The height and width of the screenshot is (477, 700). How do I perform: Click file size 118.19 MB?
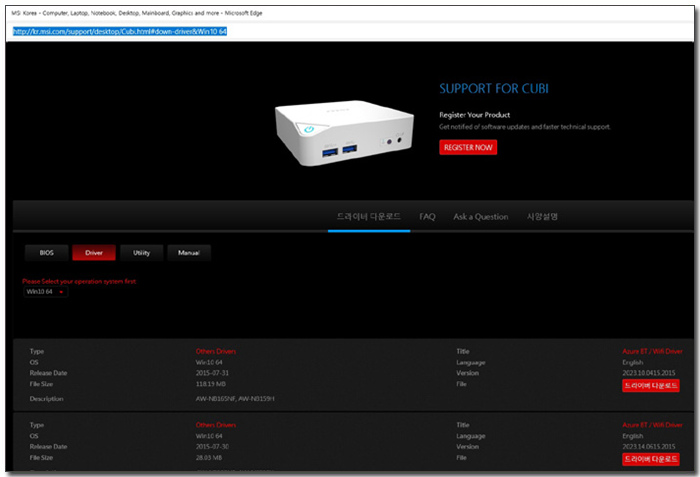(x=210, y=384)
